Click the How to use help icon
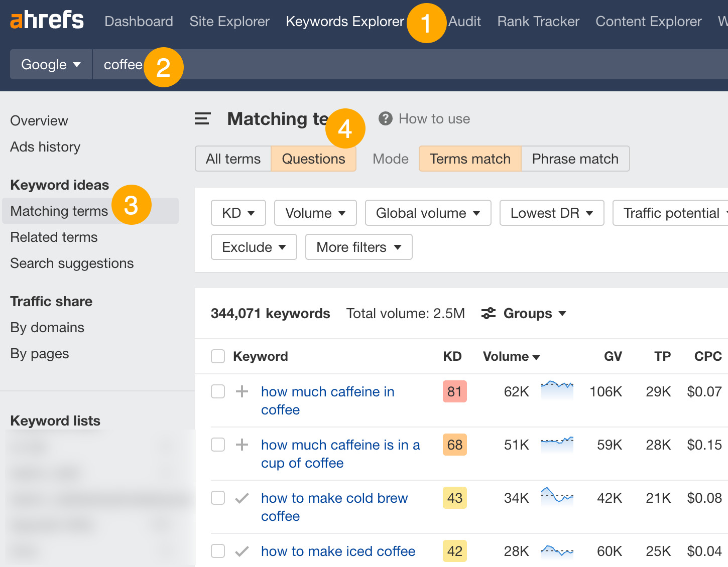The image size is (728, 567). pyautogui.click(x=385, y=118)
